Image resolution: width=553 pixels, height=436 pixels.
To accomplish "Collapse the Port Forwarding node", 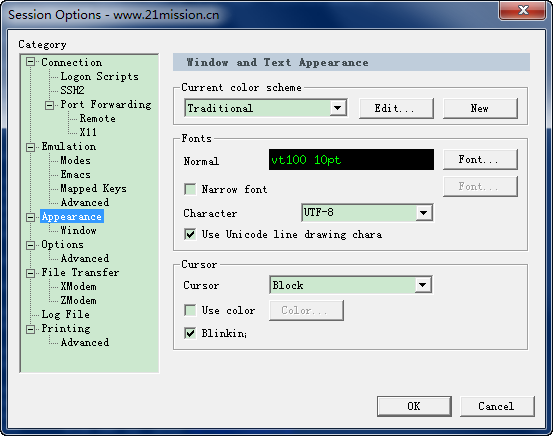I will tap(50, 105).
